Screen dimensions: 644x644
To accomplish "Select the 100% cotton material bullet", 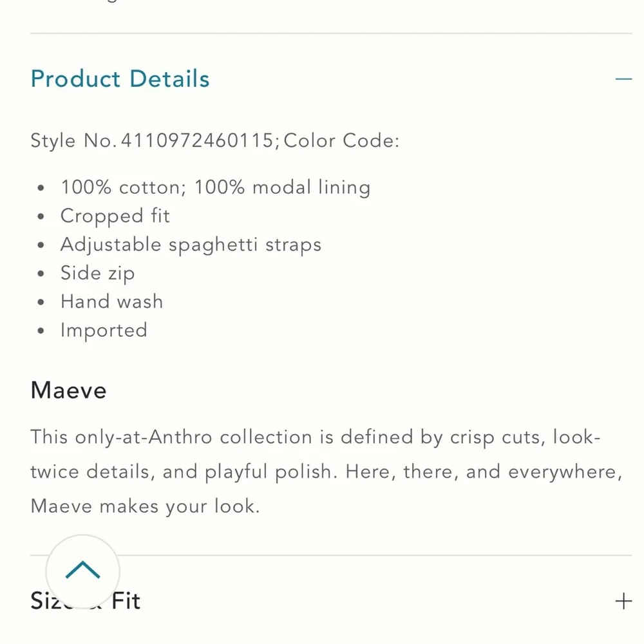I will (121, 187).
